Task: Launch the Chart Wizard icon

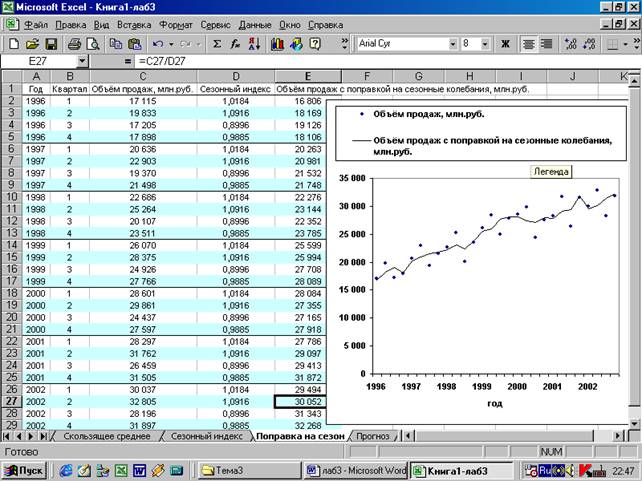Action: click(277, 44)
